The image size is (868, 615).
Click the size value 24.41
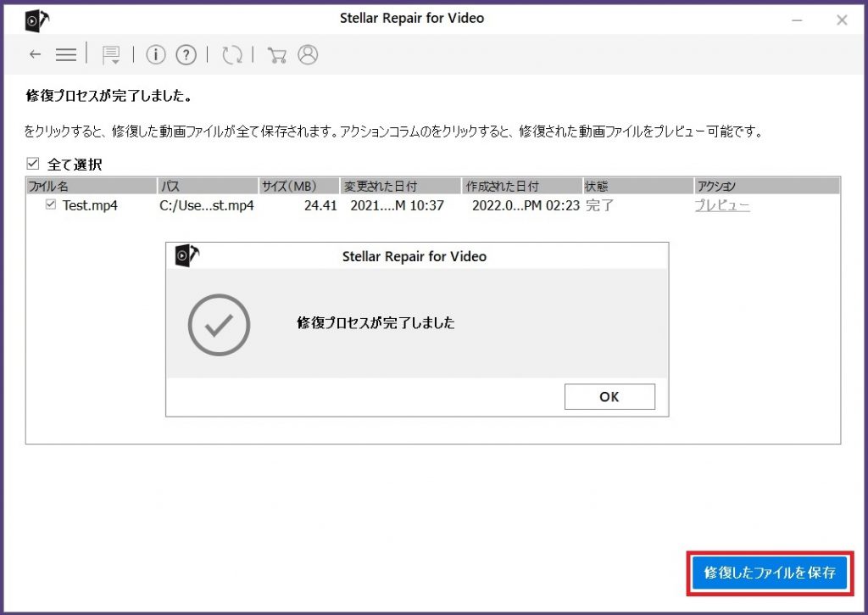(x=320, y=205)
